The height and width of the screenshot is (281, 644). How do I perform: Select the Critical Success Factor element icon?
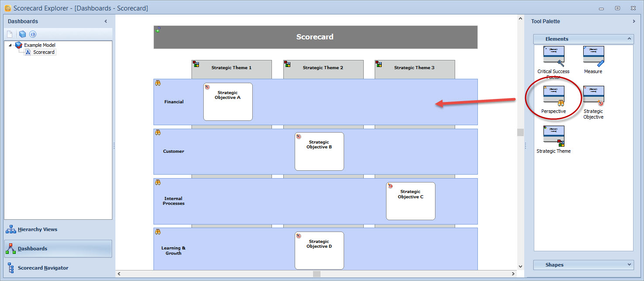tap(553, 56)
